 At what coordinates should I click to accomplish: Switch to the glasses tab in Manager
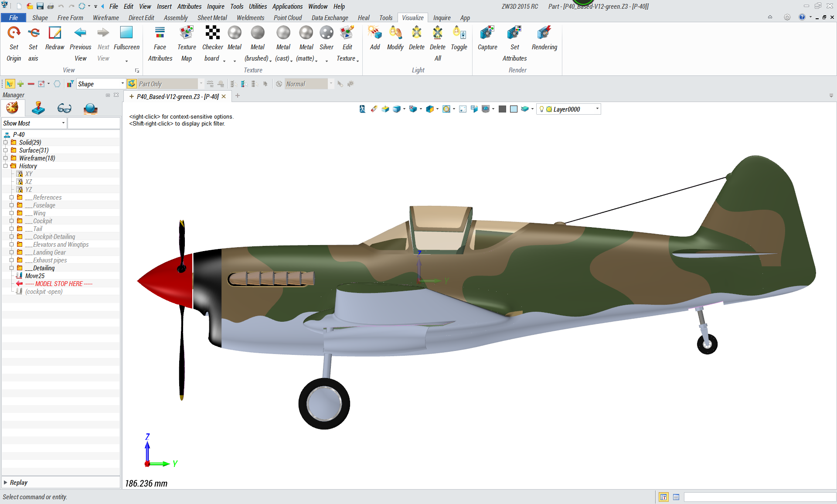pos(64,108)
